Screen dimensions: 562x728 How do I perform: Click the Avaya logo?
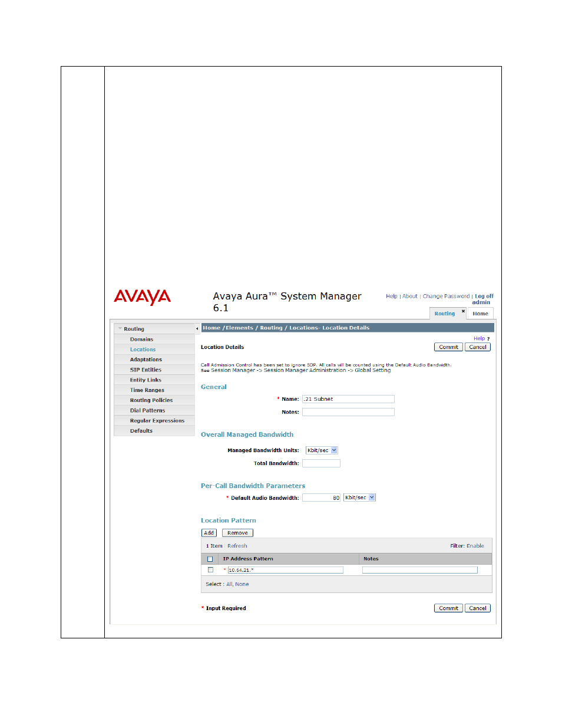(142, 297)
